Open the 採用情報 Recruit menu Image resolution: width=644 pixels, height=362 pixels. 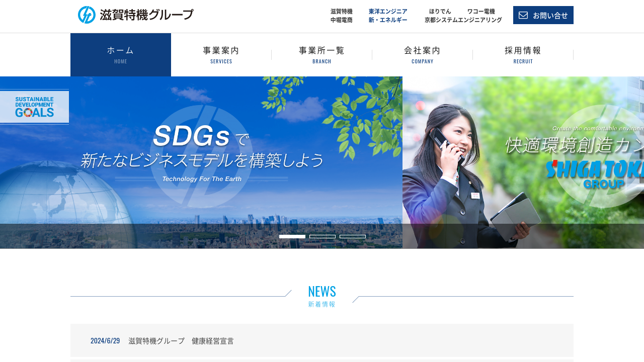click(x=523, y=55)
